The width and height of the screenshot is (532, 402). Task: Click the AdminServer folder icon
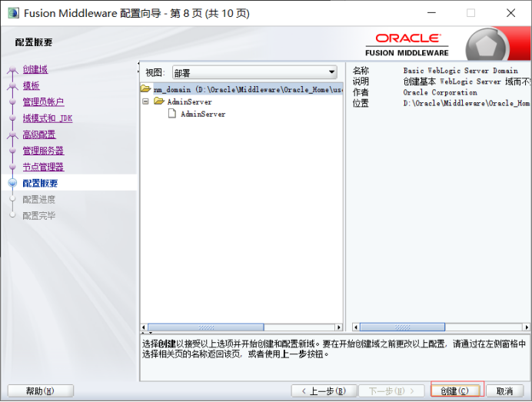tap(159, 101)
